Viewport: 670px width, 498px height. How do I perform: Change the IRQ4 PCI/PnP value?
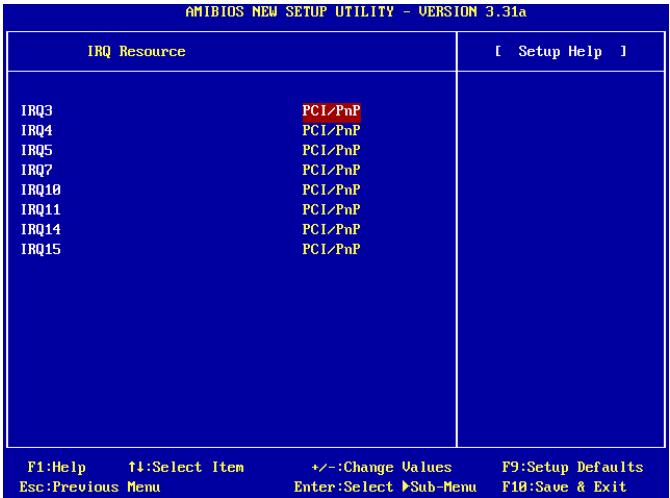[x=331, y=130]
